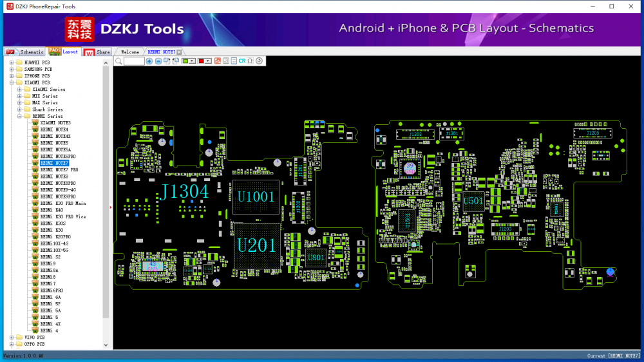Select the REDMI NOTE7 document tab
The width and height of the screenshot is (644, 362).
(161, 52)
